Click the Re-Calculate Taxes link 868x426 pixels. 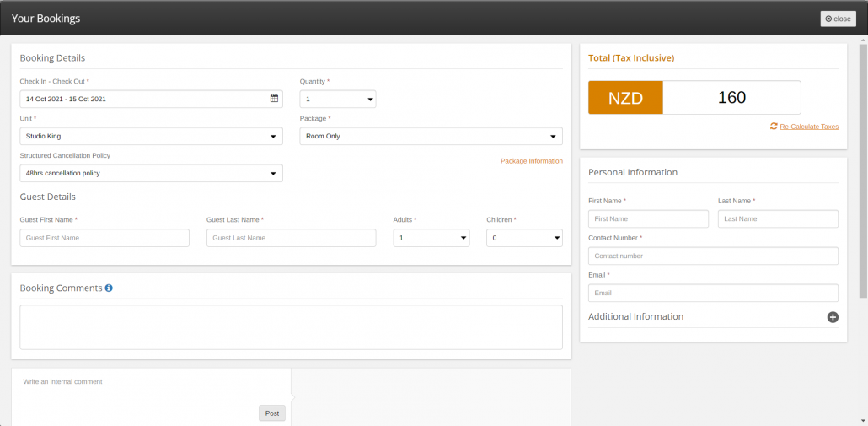809,127
